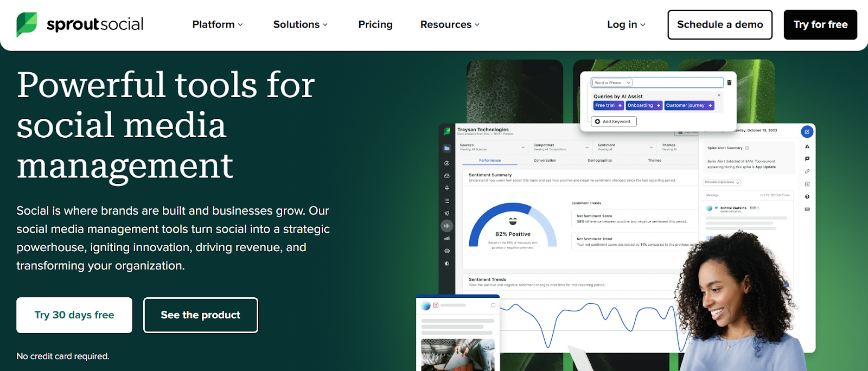This screenshot has width=868, height=371.
Task: Switch to the Performance tab
Action: click(x=490, y=161)
